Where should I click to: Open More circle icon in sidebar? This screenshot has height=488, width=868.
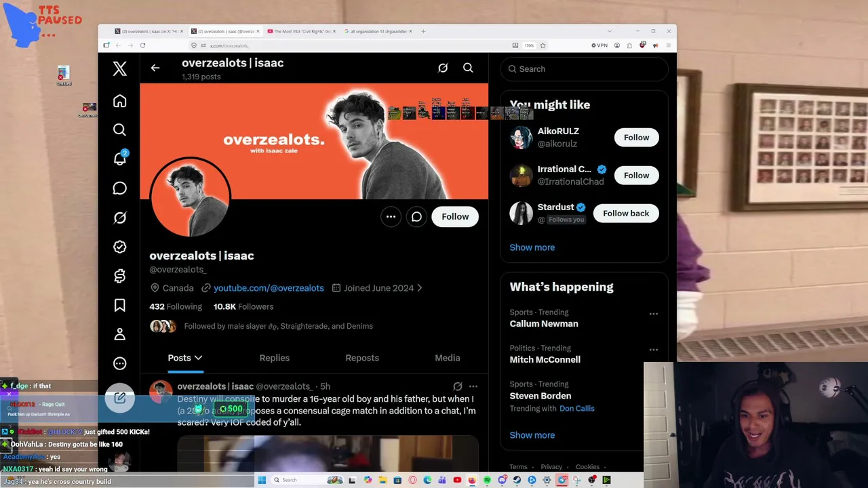[x=119, y=363]
